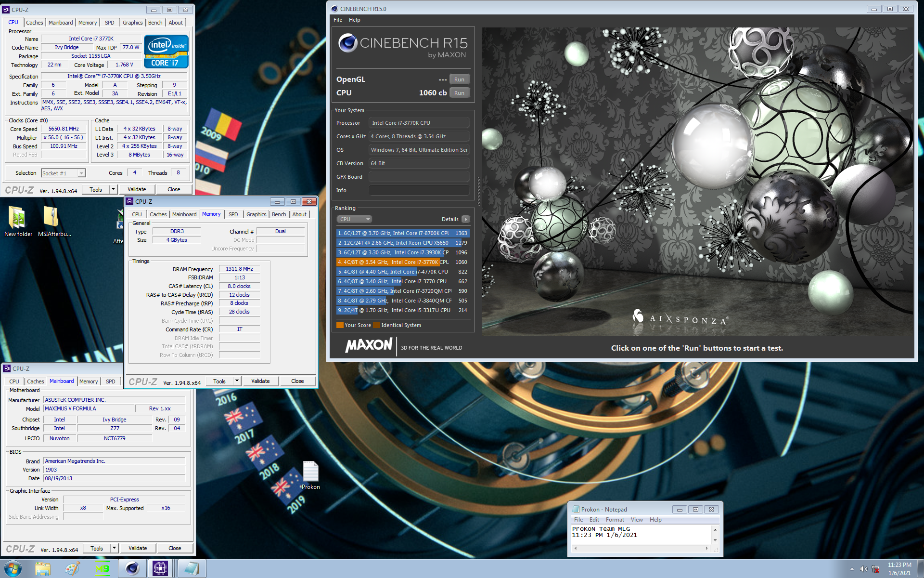
Task: Open the Graphics tab in the CPU-Z Memory window
Action: pyautogui.click(x=256, y=214)
